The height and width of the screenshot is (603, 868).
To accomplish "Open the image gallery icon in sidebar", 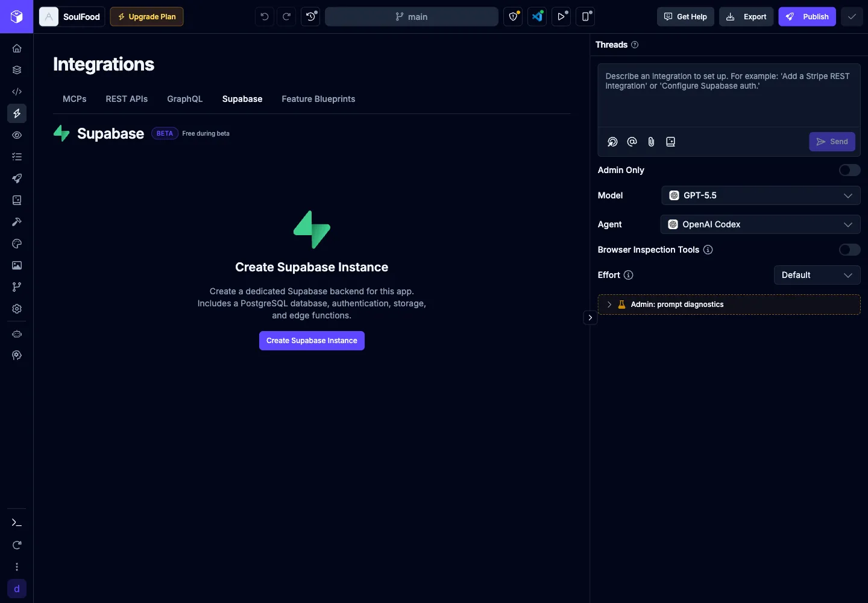I will click(17, 265).
